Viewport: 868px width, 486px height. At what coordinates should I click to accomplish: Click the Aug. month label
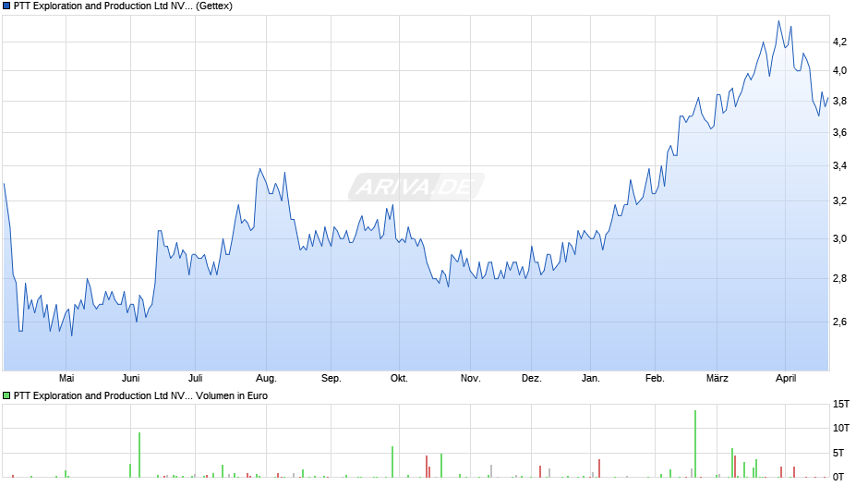[266, 379]
